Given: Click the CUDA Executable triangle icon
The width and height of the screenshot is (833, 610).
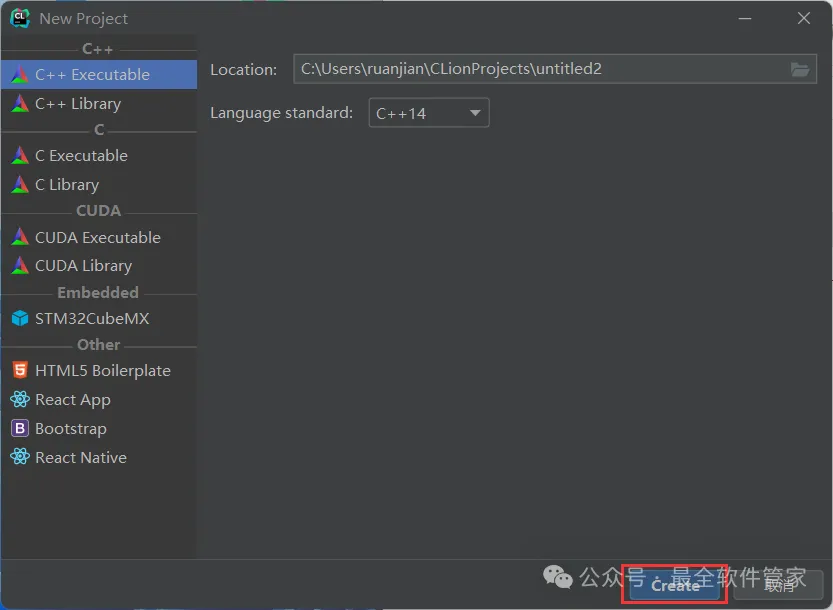Looking at the screenshot, I should 20,236.
